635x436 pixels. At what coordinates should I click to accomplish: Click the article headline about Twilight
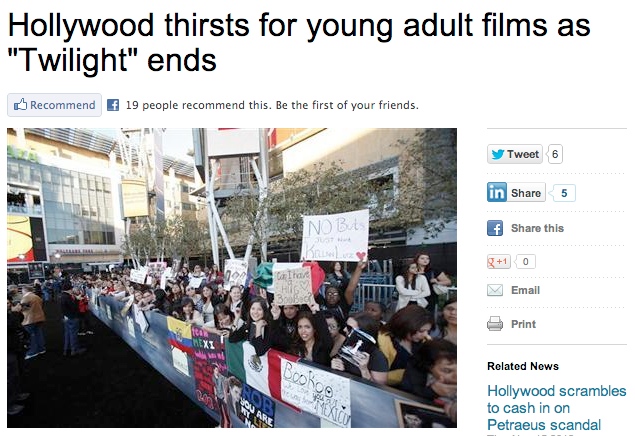(299, 43)
